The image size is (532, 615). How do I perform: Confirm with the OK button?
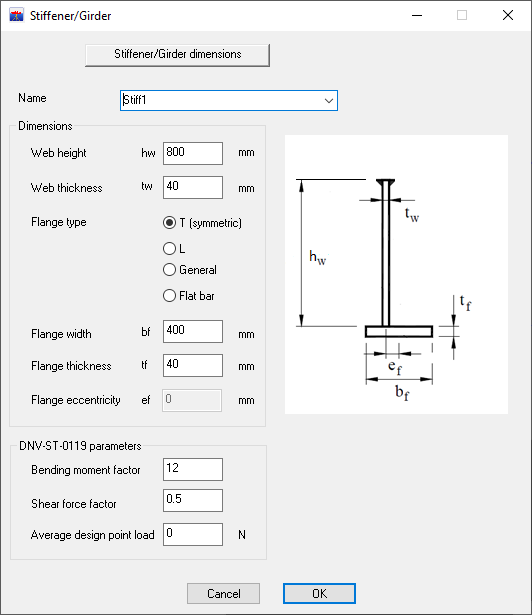[319, 593]
